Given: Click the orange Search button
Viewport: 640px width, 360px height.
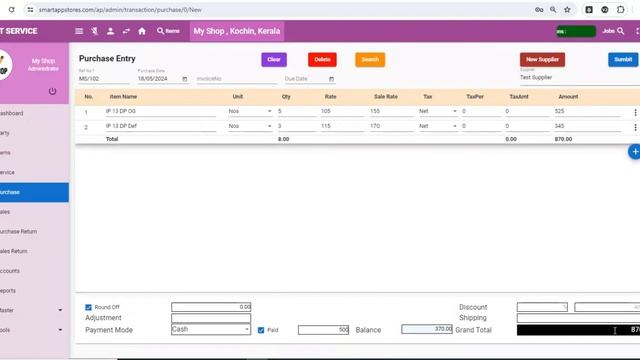Looking at the screenshot, I should coord(370,60).
